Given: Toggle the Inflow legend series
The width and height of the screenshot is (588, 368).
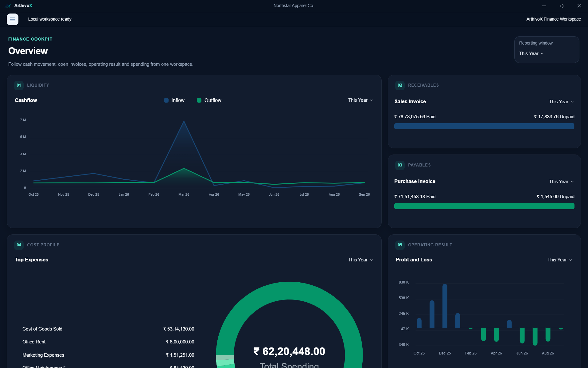Looking at the screenshot, I should click(174, 100).
